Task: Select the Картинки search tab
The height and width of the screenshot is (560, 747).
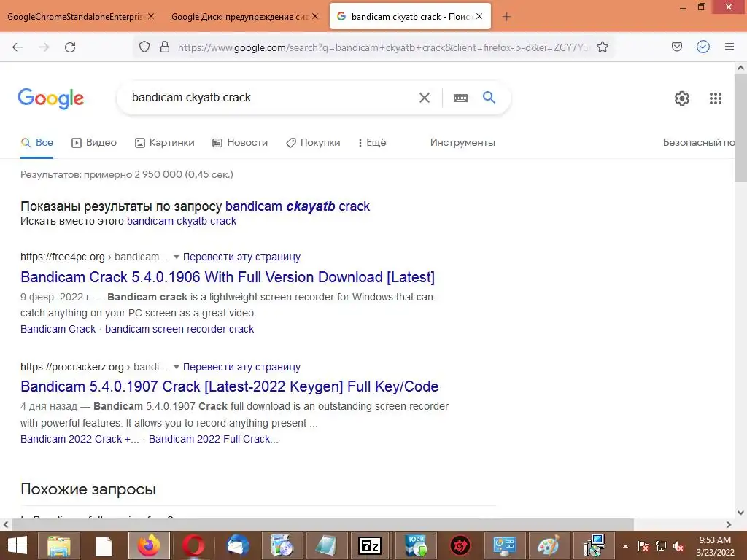Action: click(165, 142)
